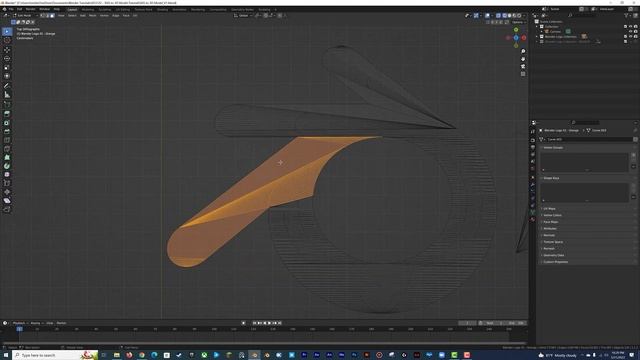Viewport: 640px width, 360px height.
Task: Toggle camera view icon in viewport
Action: [523, 66]
